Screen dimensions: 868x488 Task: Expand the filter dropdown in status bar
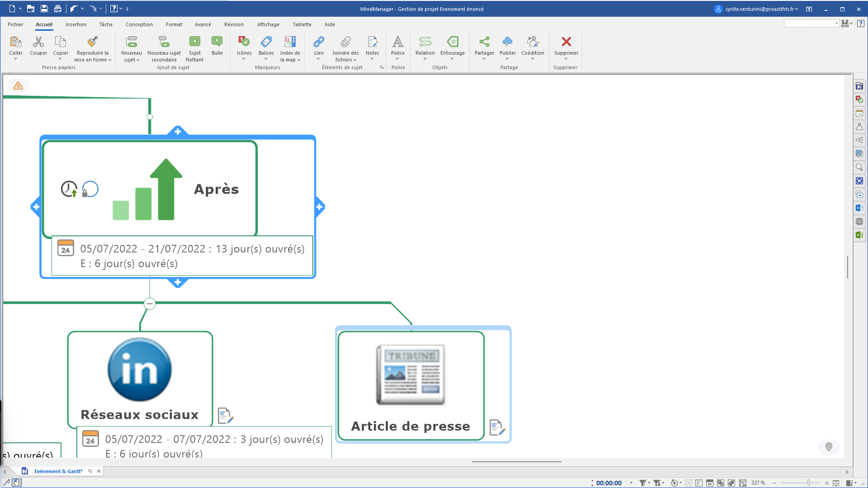649,483
